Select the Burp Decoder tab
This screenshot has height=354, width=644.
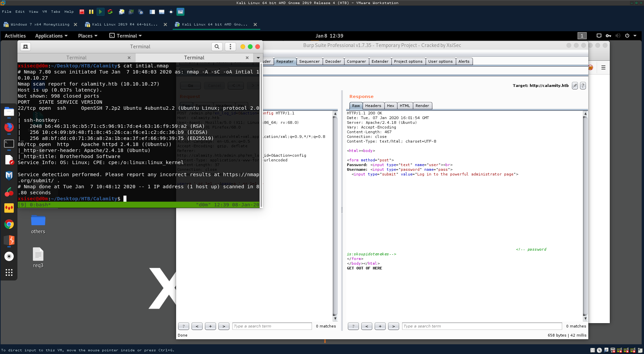tap(333, 61)
